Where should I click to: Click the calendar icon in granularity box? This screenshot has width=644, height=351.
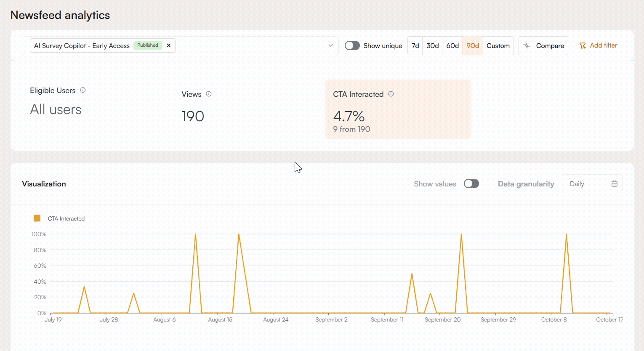(615, 183)
